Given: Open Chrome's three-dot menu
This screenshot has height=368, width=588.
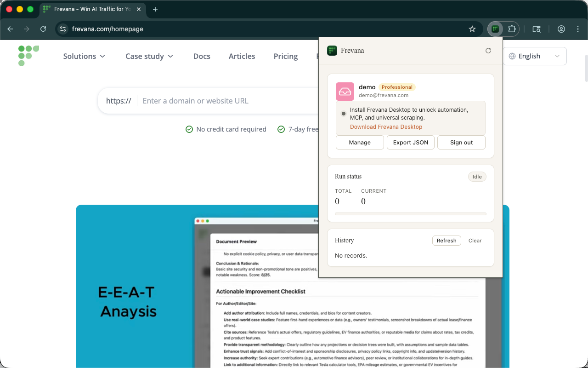Looking at the screenshot, I should point(578,29).
